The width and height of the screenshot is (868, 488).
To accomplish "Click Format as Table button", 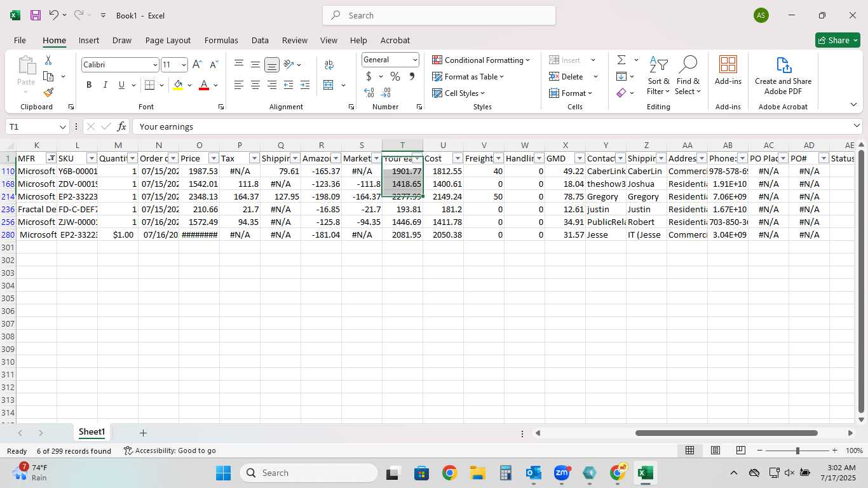I will pyautogui.click(x=468, y=76).
